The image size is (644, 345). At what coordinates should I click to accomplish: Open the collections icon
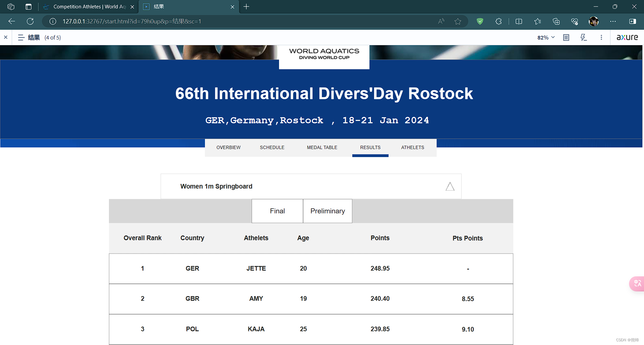(x=556, y=21)
